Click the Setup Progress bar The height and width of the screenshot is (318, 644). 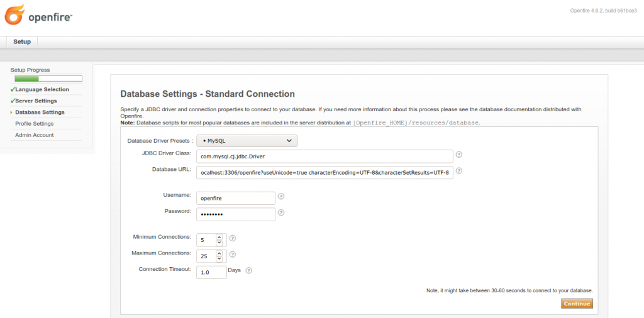(48, 79)
